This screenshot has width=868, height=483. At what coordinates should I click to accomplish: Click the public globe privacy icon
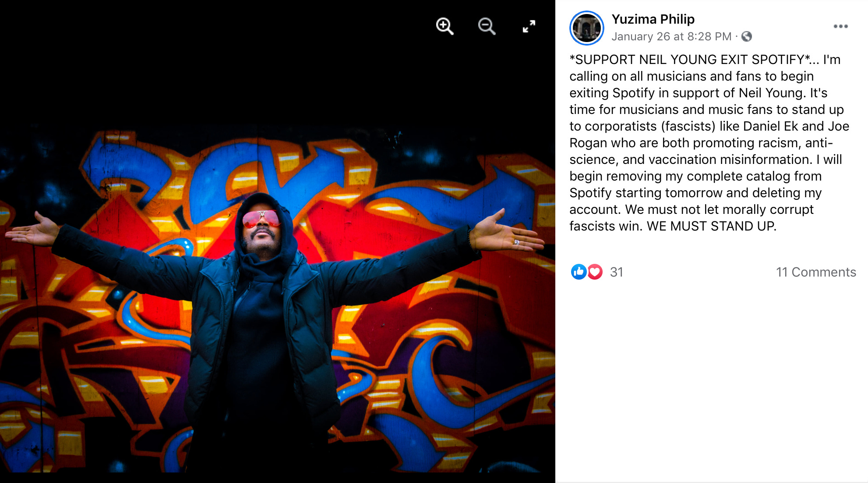pyautogui.click(x=747, y=36)
